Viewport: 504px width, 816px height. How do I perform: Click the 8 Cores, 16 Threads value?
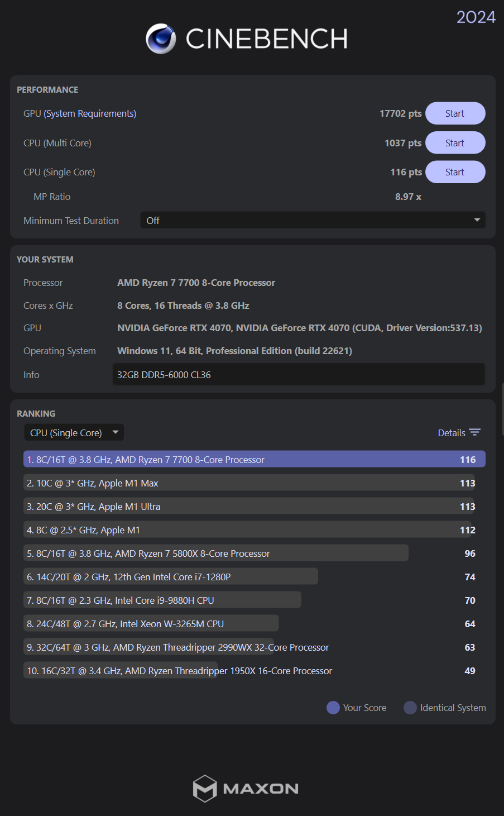[183, 306]
